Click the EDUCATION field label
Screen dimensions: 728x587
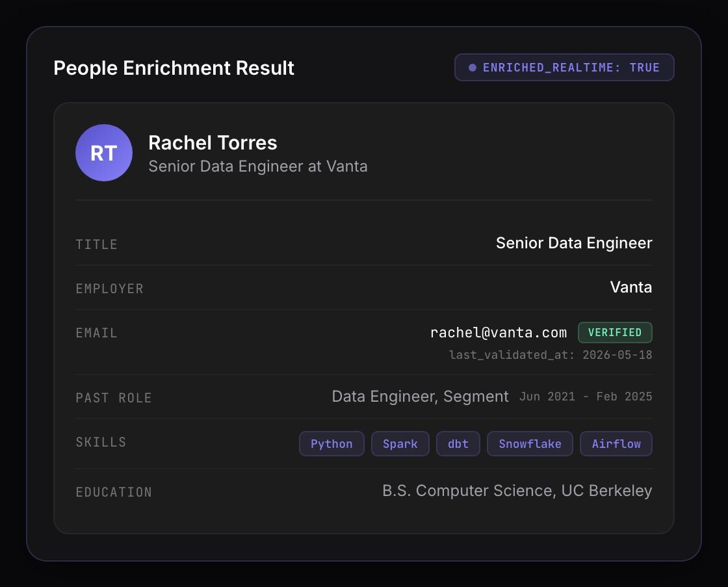pos(114,492)
